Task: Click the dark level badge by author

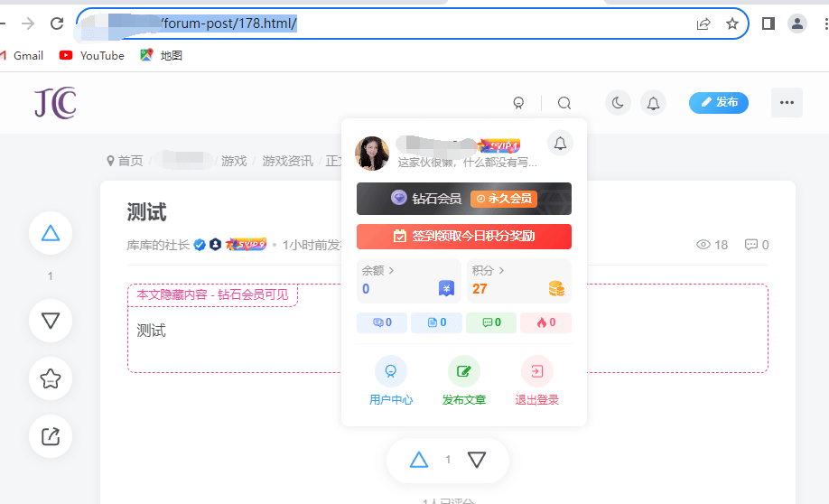Action: point(215,245)
